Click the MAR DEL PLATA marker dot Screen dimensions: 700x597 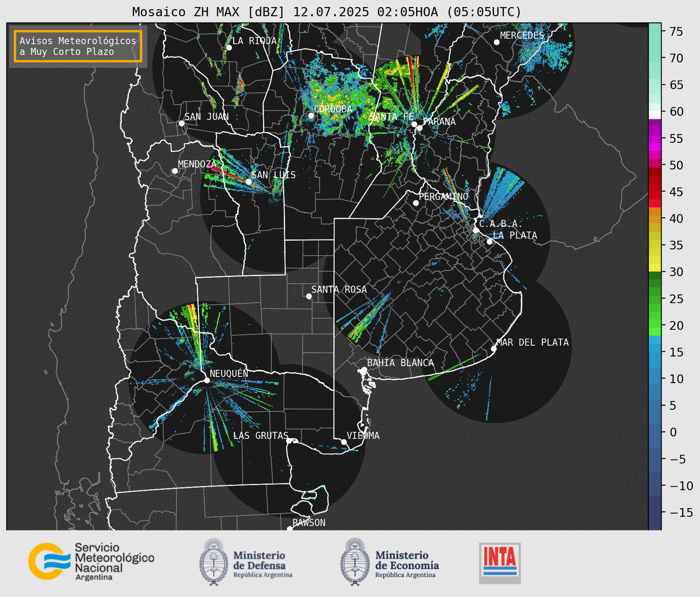click(494, 349)
